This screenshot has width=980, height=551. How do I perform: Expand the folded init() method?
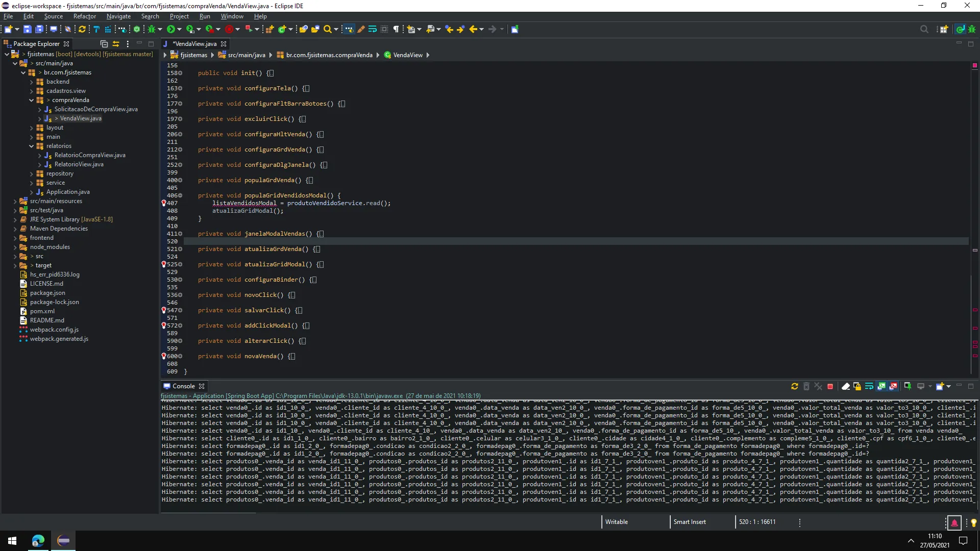coord(180,73)
